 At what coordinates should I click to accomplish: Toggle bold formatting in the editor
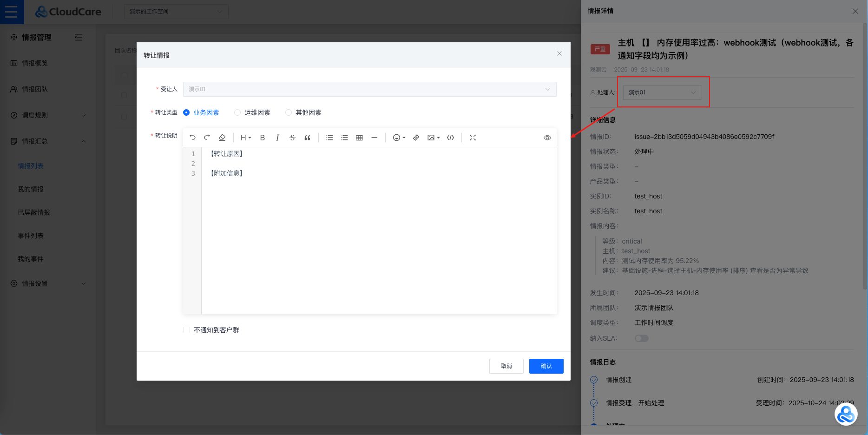tap(263, 138)
